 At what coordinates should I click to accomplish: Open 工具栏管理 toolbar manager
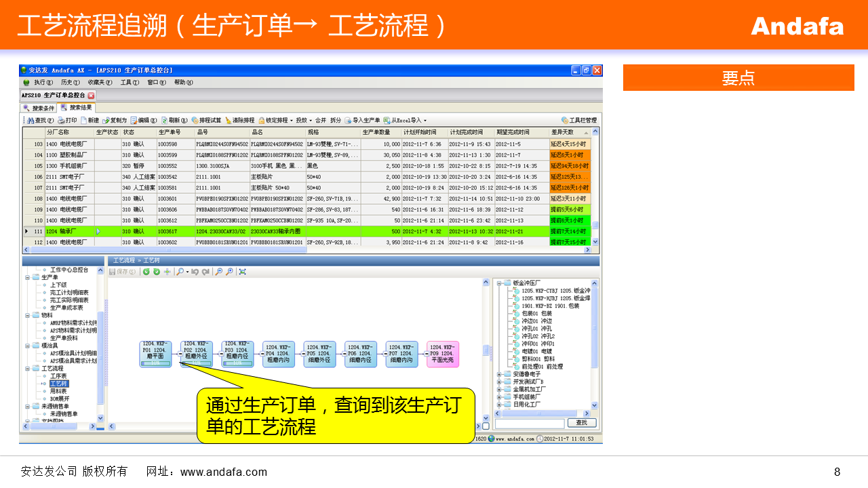(578, 120)
